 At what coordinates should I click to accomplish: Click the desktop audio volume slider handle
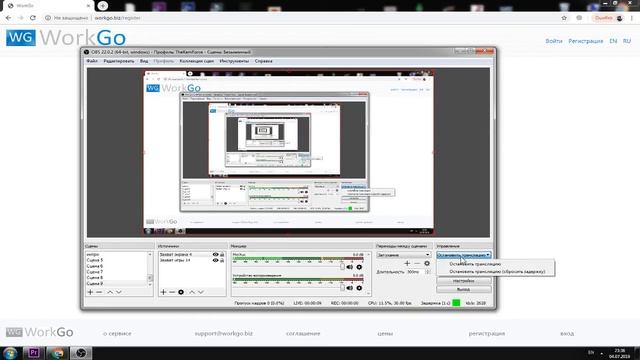342,287
